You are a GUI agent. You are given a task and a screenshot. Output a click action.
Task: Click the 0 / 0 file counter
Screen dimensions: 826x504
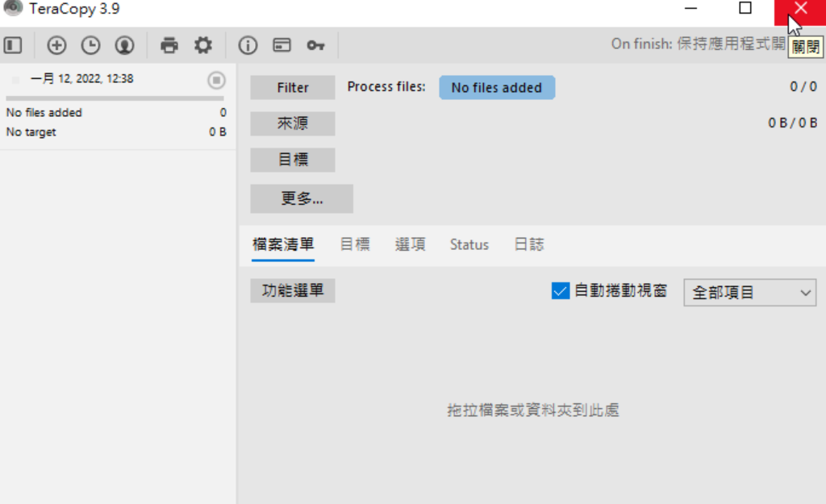(x=803, y=86)
